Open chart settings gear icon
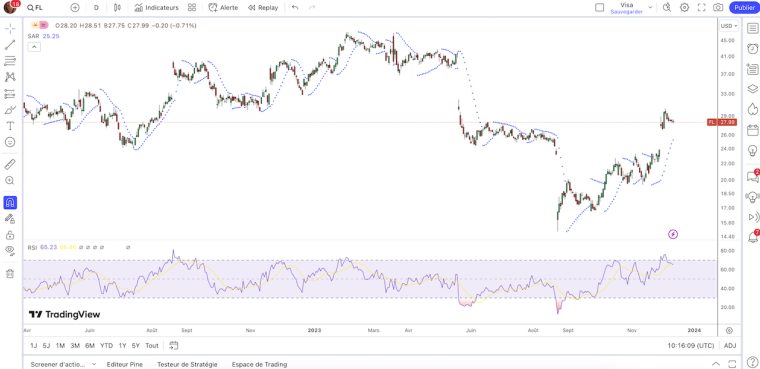This screenshot has width=760, height=369. pyautogui.click(x=684, y=7)
